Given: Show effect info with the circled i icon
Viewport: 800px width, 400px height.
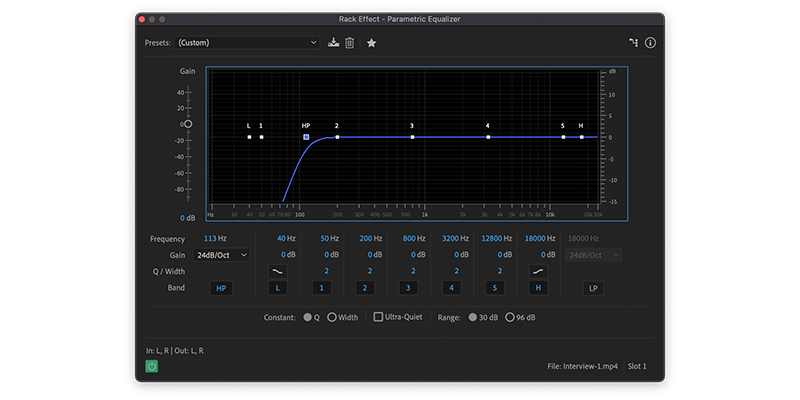Looking at the screenshot, I should [650, 43].
